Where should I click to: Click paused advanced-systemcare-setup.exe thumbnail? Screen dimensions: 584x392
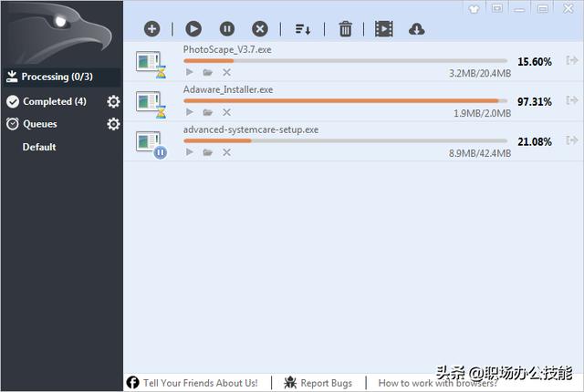tap(151, 144)
